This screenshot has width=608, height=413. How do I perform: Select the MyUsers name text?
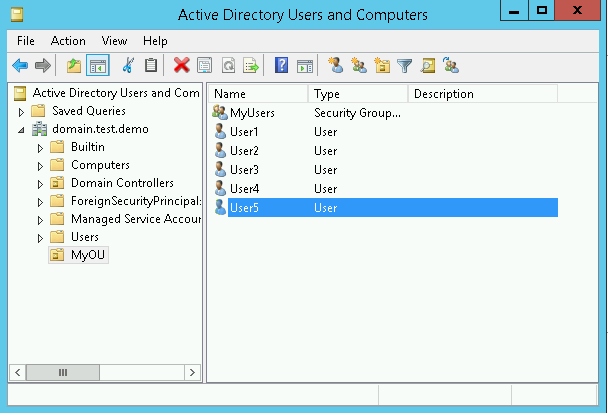tap(252, 113)
